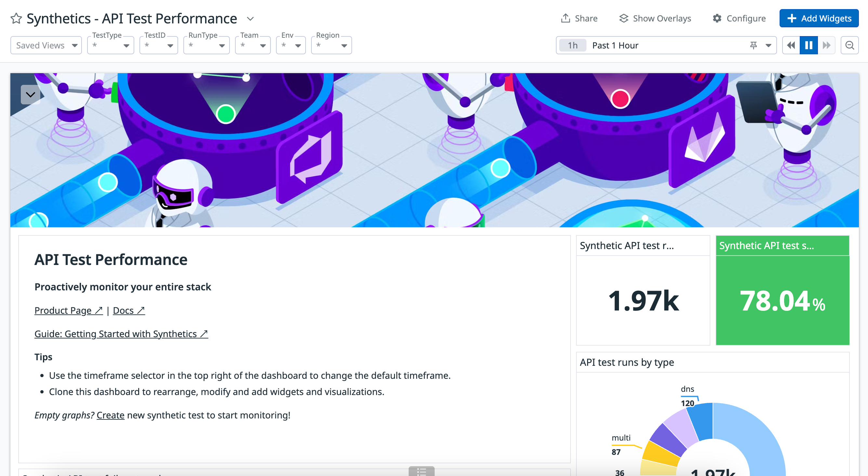Click the bottom list toggle handle
This screenshot has width=868, height=476.
tap(422, 471)
